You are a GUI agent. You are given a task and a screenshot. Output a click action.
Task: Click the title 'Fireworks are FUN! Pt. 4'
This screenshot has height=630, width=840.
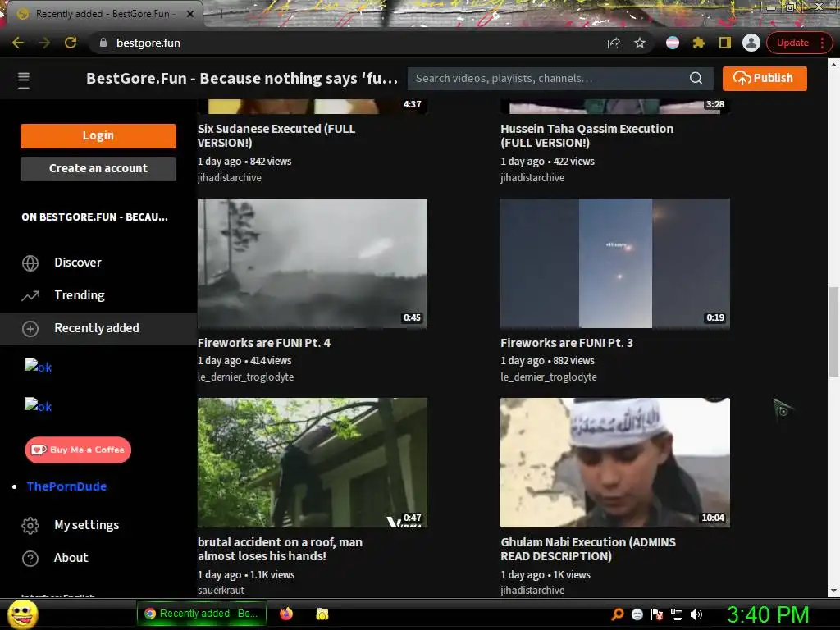[x=263, y=343]
